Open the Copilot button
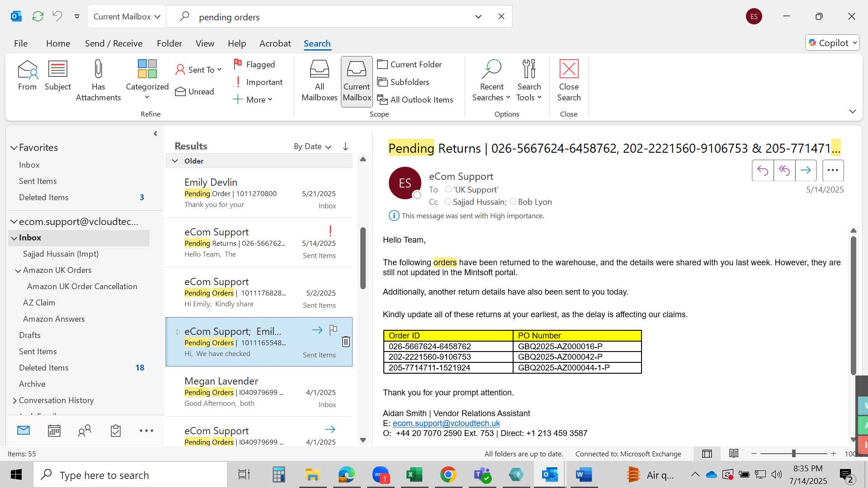Screen dimensions: 868x488 tap(832, 43)
